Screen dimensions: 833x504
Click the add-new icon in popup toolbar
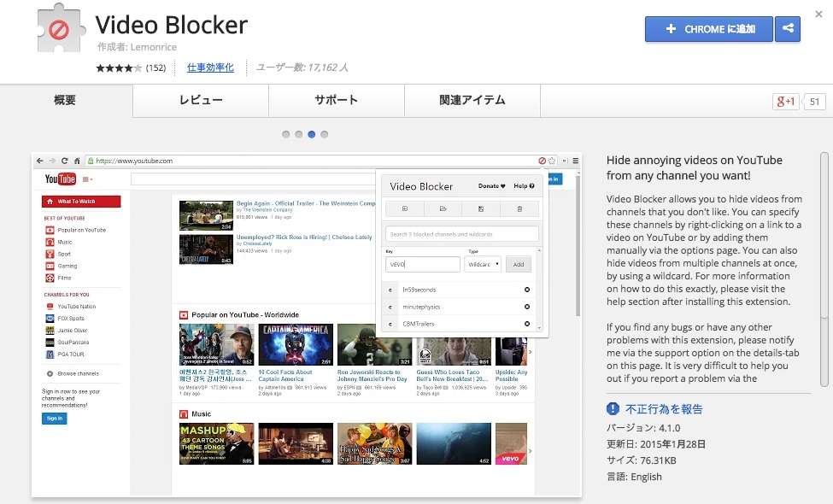405,208
